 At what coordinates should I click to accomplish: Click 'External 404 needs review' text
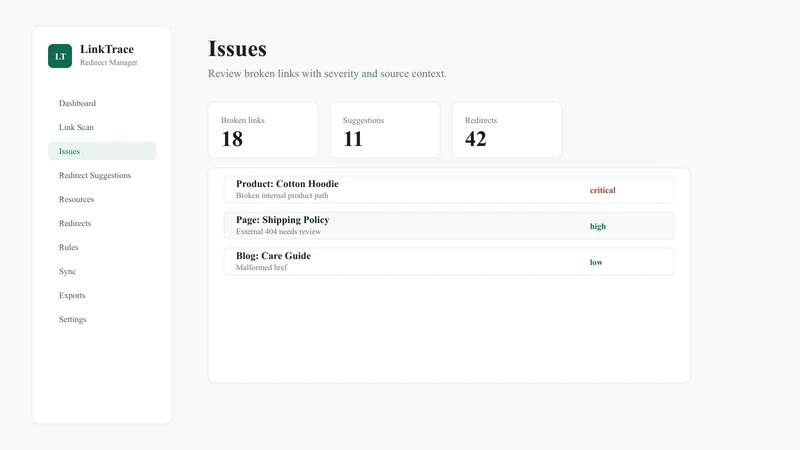click(278, 231)
